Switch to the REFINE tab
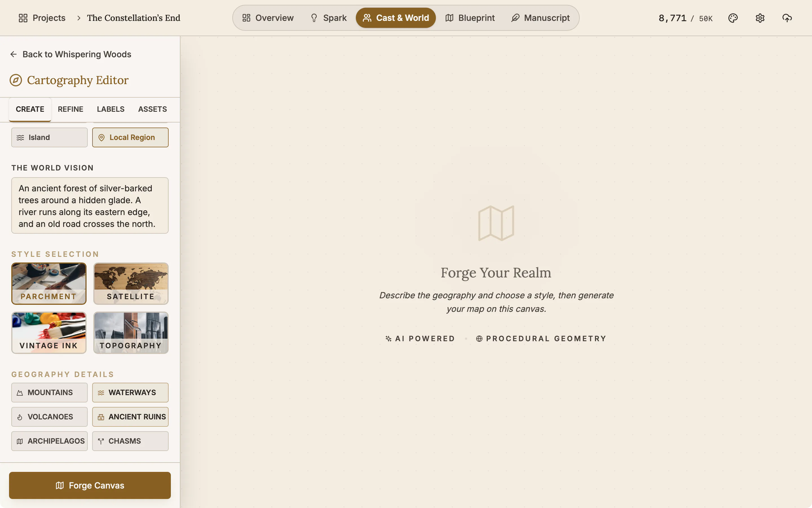The height and width of the screenshot is (508, 812). 70,109
